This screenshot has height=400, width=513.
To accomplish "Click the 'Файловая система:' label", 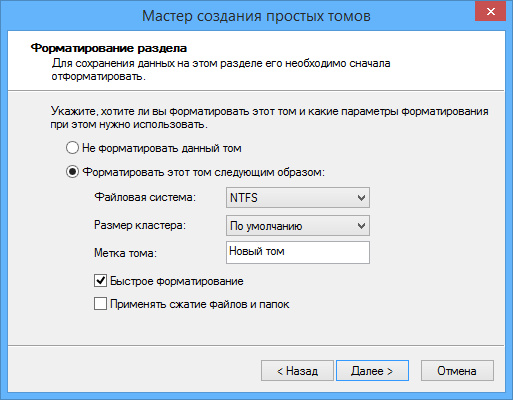I will 145,197.
